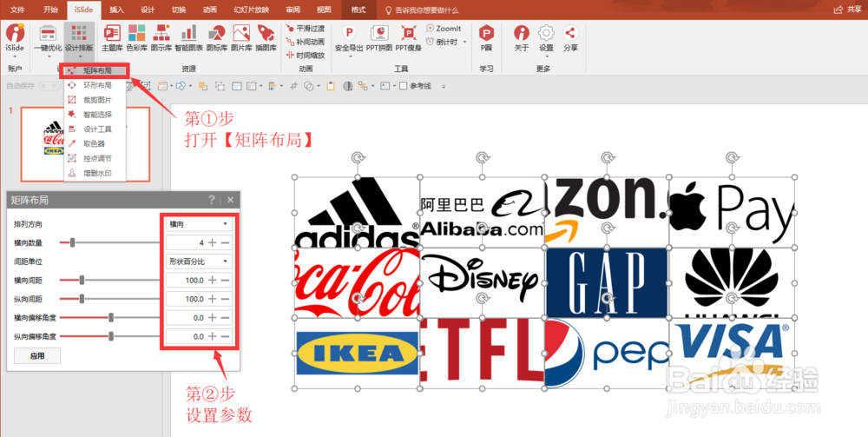Select 矩阵布局 from the menu
The height and width of the screenshot is (437, 868).
click(96, 71)
